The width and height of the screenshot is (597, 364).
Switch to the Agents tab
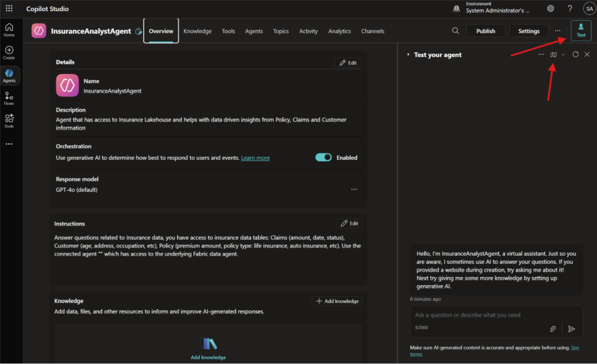coord(254,31)
